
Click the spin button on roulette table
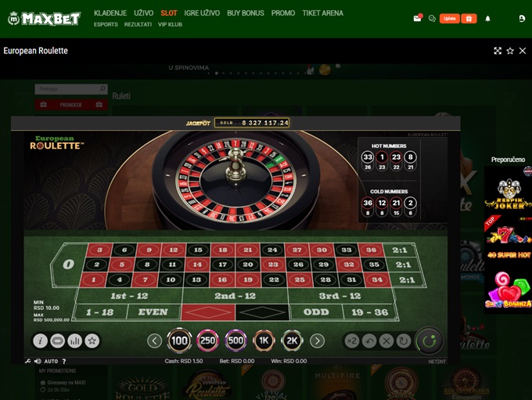pyautogui.click(x=430, y=341)
